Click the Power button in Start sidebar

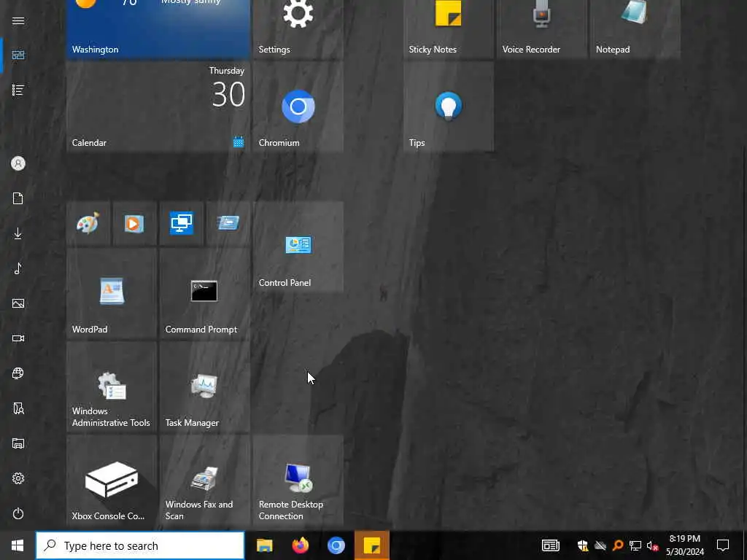[x=18, y=513]
